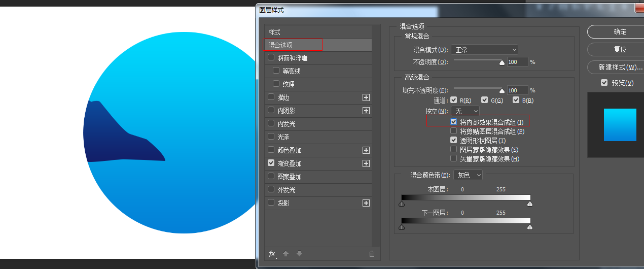Open 投影 settings by its label

point(283,203)
